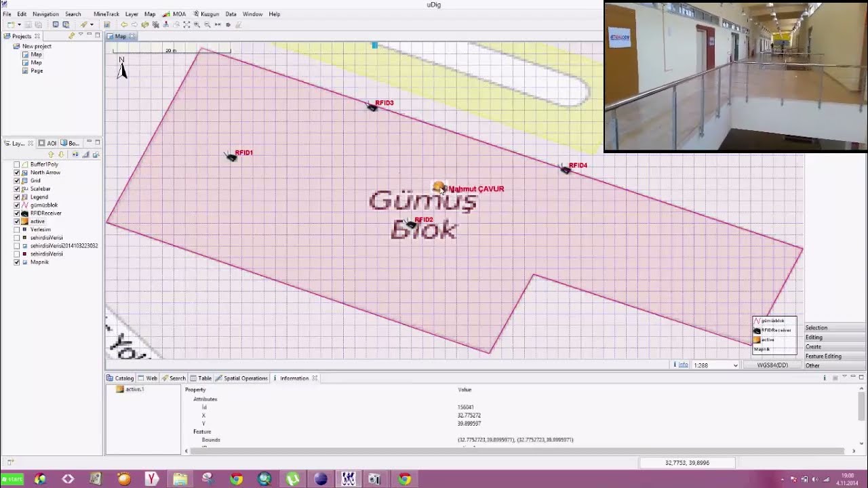Open the New toolbar dropdown arrow

coord(19,24)
